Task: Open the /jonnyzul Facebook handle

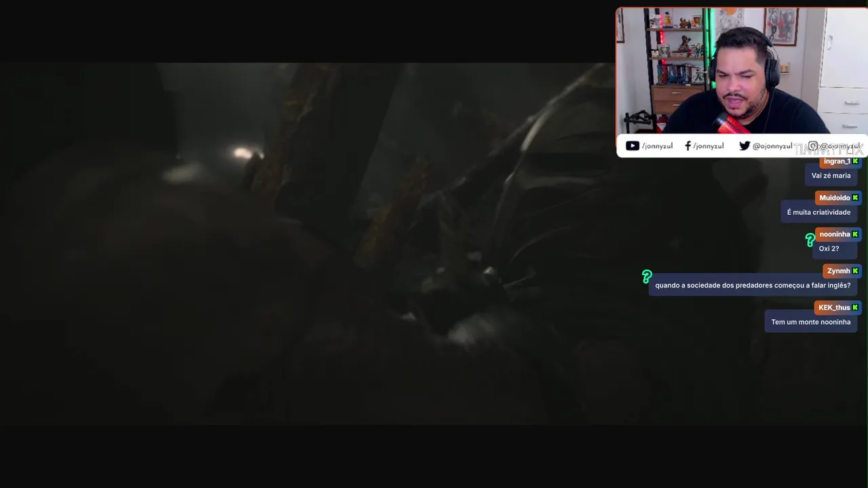Action: click(x=709, y=146)
